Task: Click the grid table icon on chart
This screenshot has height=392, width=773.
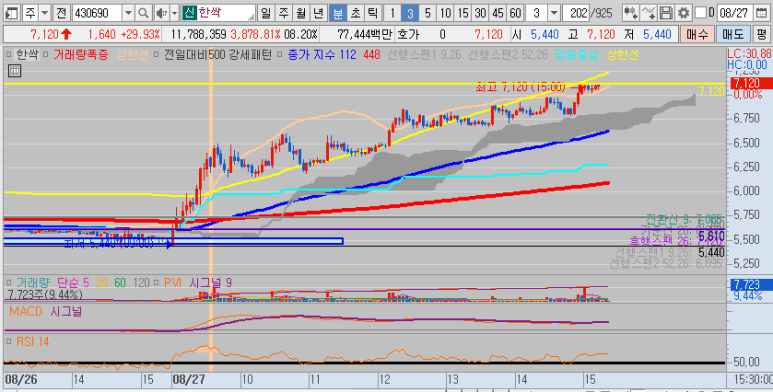Action: 14,71
